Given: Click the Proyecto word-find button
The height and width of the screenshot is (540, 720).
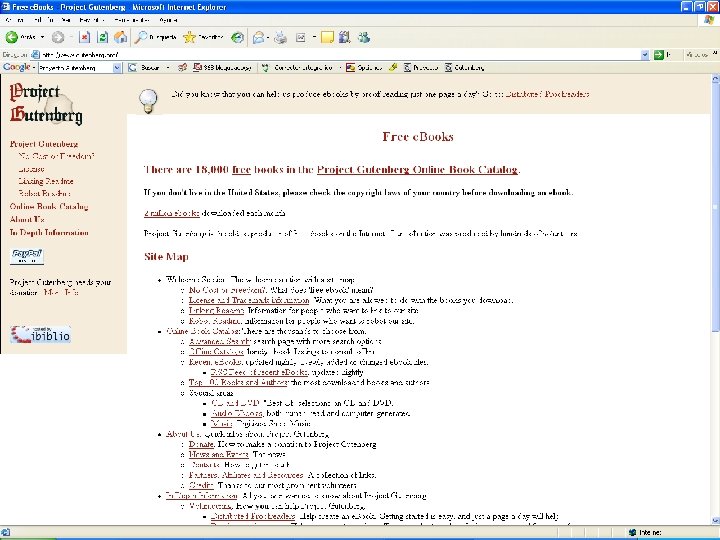Looking at the screenshot, I should click(x=421, y=68).
